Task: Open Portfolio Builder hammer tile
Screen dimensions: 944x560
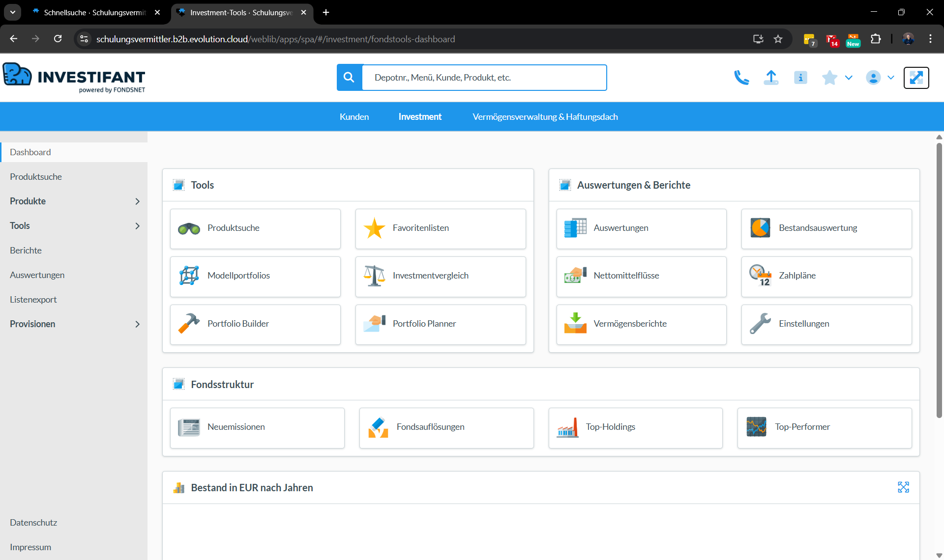Action: [255, 324]
